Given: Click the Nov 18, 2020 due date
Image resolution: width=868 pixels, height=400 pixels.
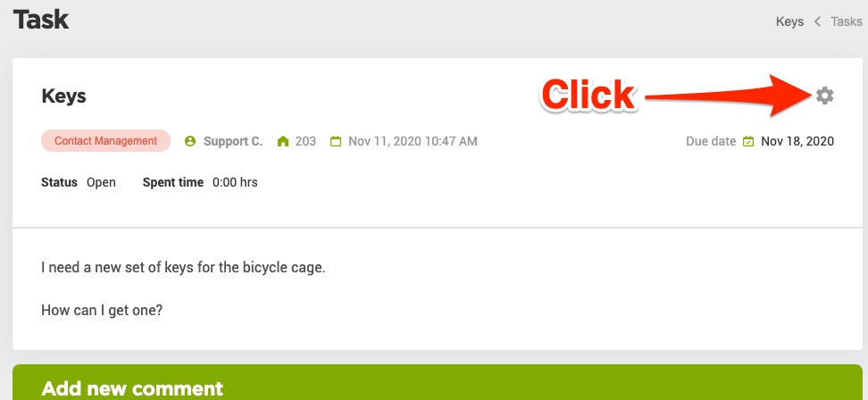Looking at the screenshot, I should (x=797, y=141).
